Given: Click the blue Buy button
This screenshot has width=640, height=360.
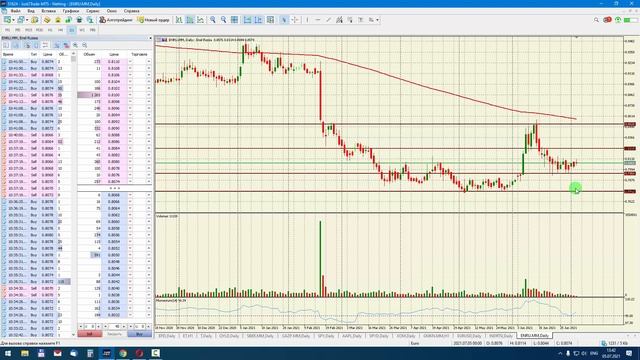Looking at the screenshot, I should [139, 334].
